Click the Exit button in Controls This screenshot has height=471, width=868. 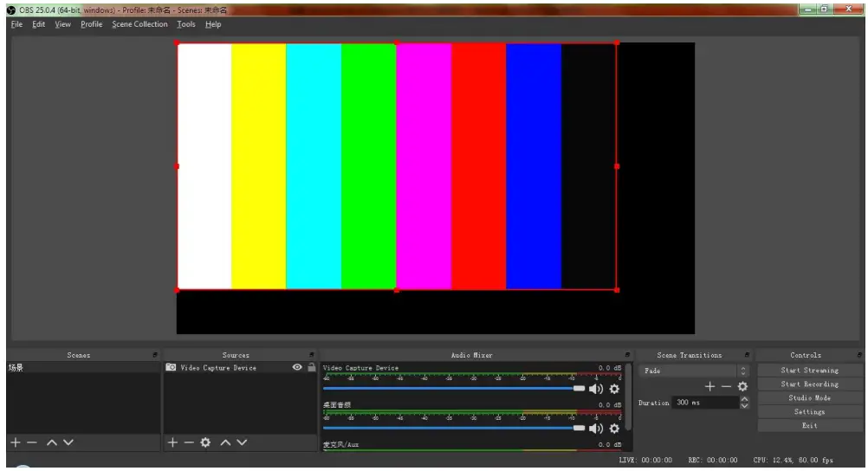tap(809, 426)
